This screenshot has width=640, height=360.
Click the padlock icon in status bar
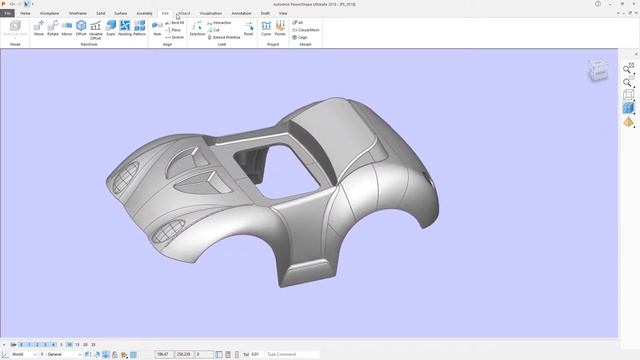115,354
